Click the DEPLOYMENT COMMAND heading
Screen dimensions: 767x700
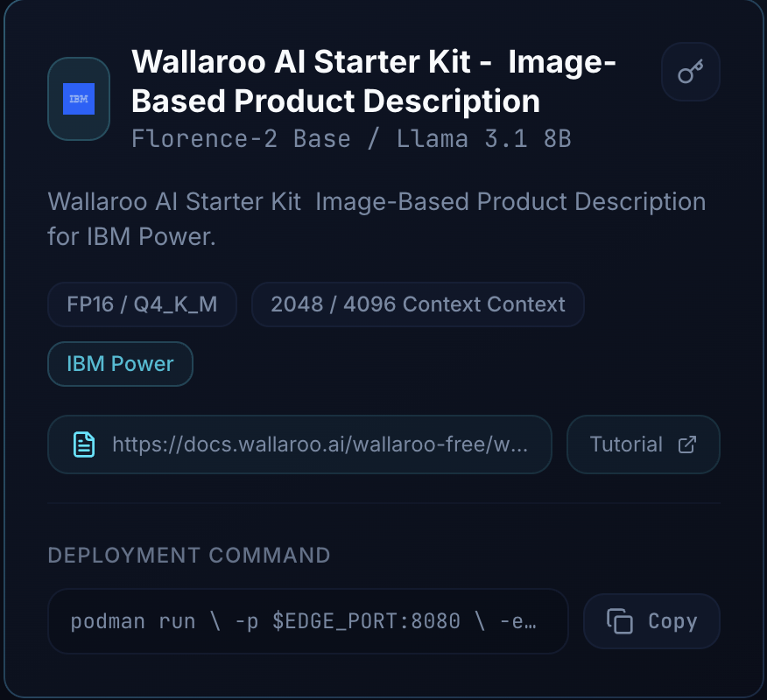[189, 556]
